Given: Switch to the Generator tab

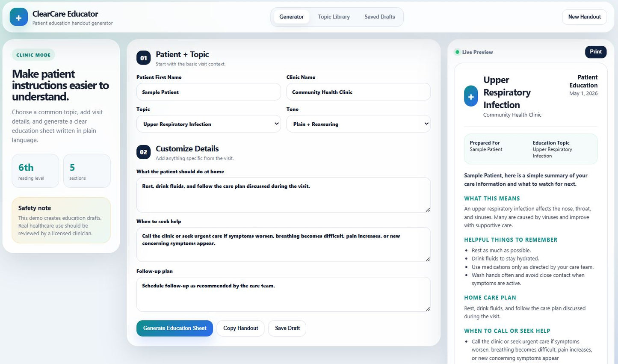Looking at the screenshot, I should pyautogui.click(x=291, y=17).
